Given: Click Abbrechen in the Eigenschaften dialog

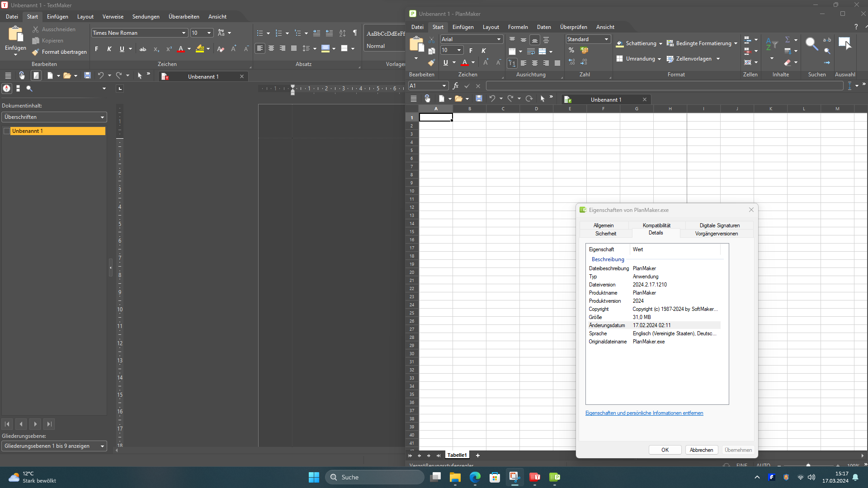Looking at the screenshot, I should tap(701, 450).
